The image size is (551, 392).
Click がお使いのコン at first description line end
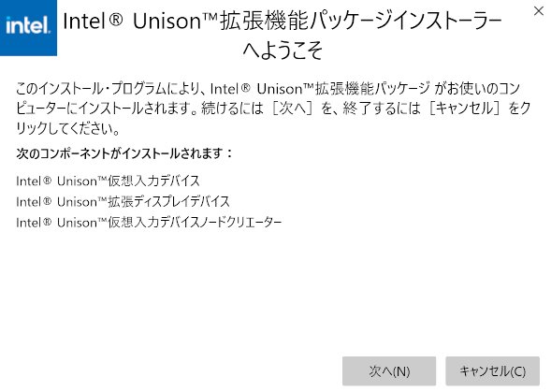[477, 88]
